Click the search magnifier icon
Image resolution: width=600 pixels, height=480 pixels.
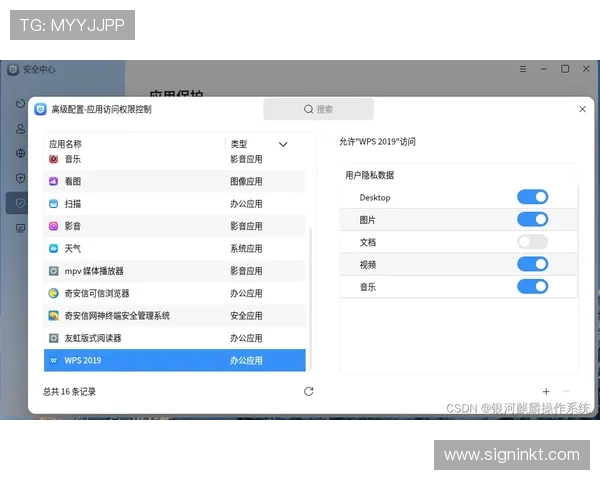pyautogui.click(x=308, y=109)
